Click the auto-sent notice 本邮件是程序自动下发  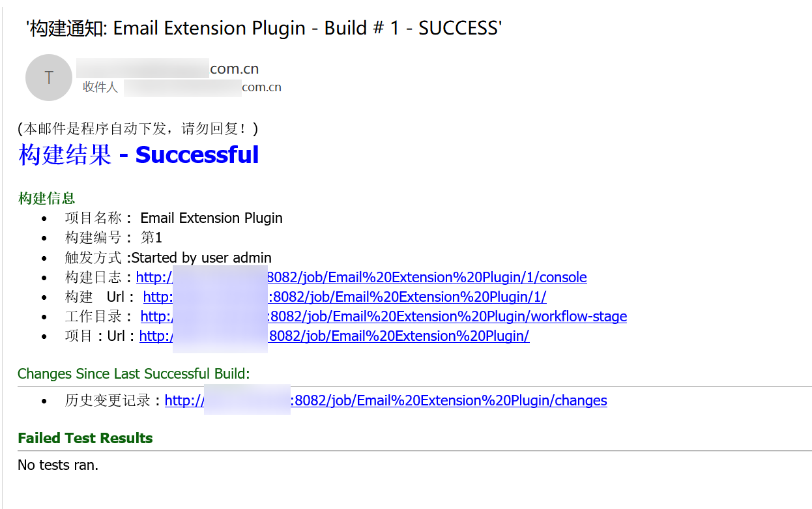pyautogui.click(x=138, y=128)
